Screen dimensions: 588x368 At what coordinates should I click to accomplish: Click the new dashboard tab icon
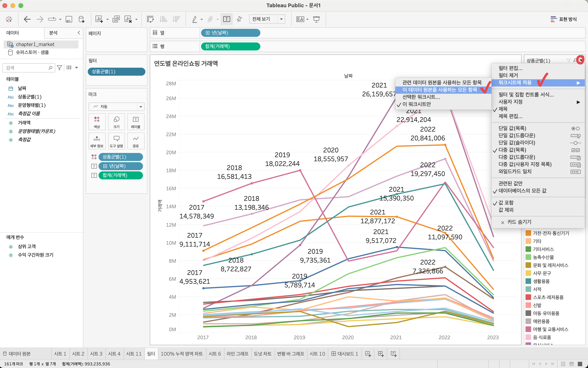click(x=381, y=354)
